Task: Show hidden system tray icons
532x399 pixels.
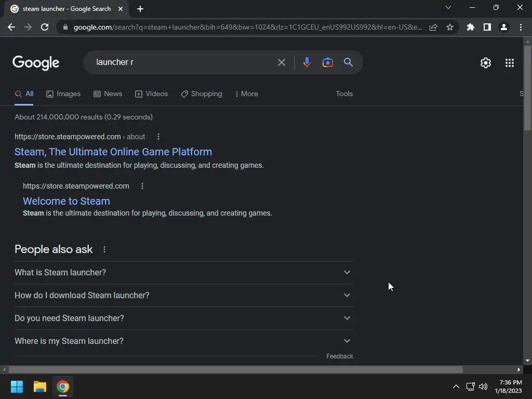Action: click(456, 387)
